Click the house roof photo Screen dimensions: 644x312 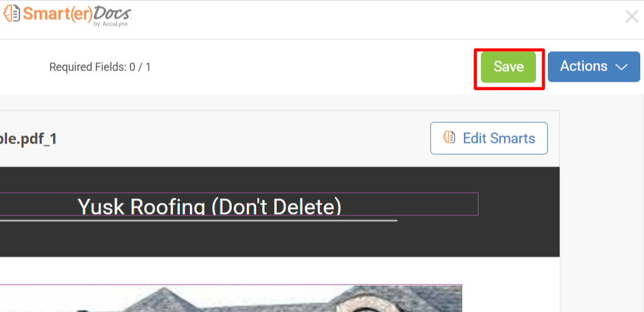pyautogui.click(x=231, y=298)
